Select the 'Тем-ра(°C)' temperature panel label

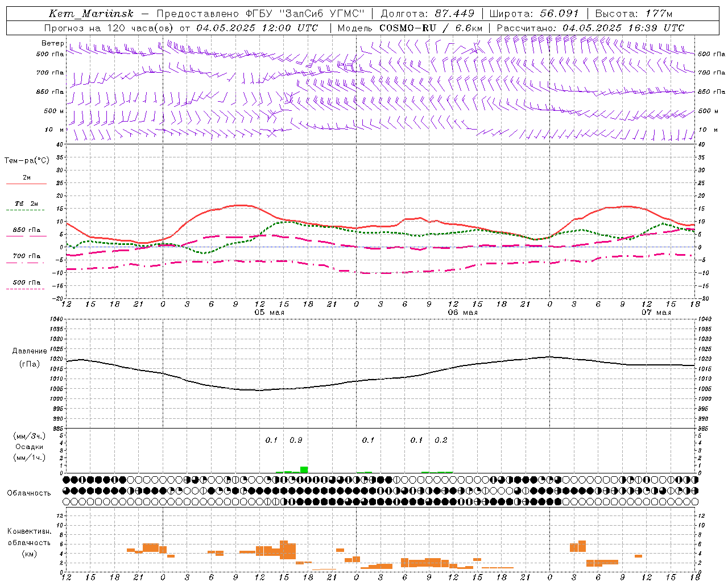point(27,161)
